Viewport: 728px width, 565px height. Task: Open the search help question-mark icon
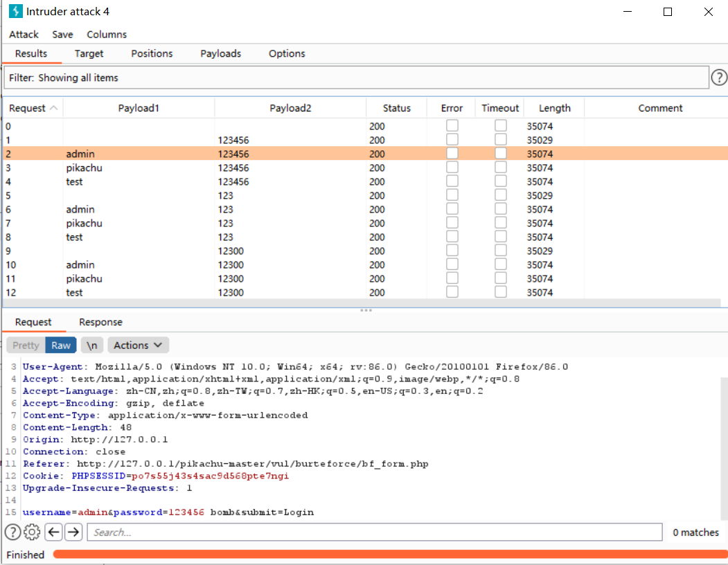click(12, 532)
